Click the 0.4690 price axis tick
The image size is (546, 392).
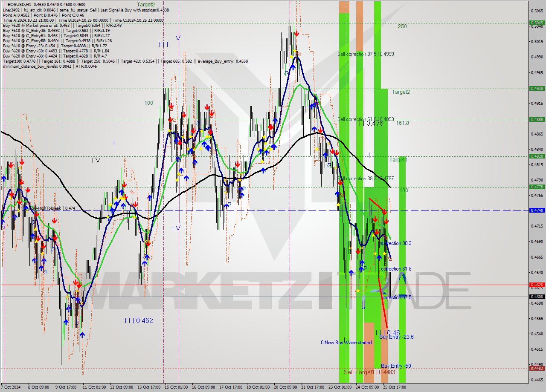point(537,242)
